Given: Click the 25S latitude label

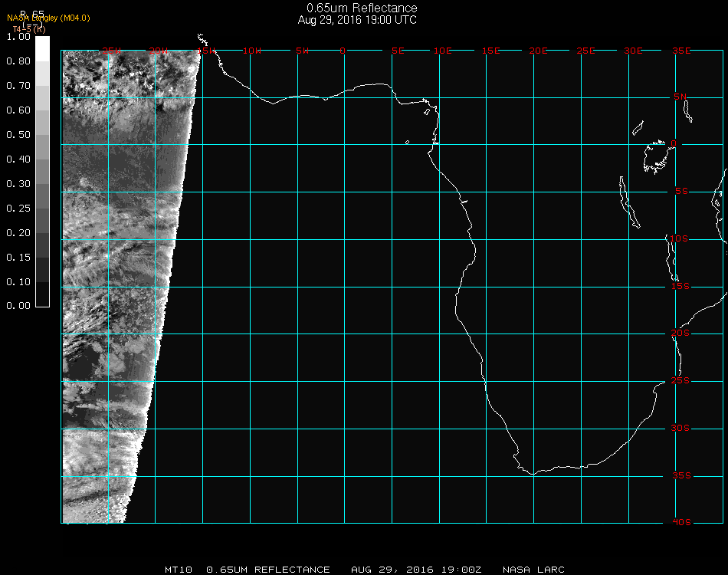Looking at the screenshot, I should click(680, 380).
